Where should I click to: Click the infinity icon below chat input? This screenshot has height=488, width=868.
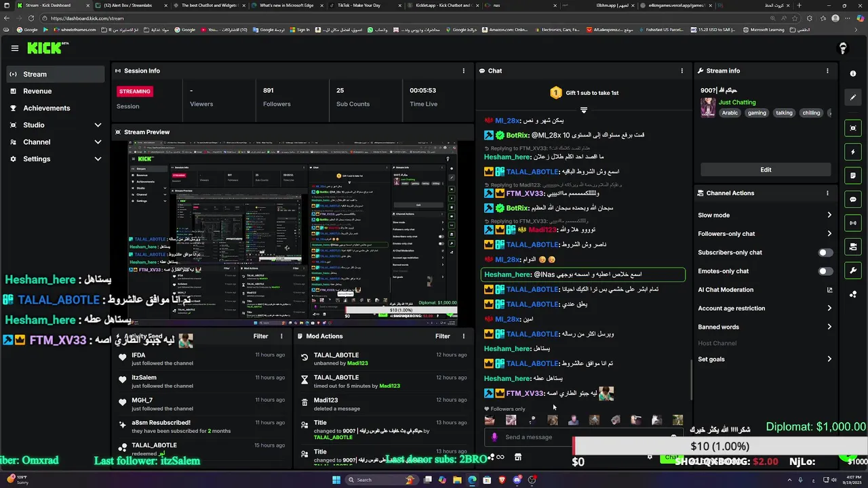500,457
